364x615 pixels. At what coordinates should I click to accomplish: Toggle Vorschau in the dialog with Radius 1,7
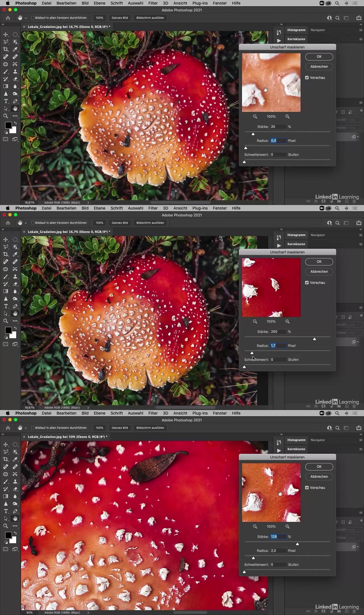307,283
